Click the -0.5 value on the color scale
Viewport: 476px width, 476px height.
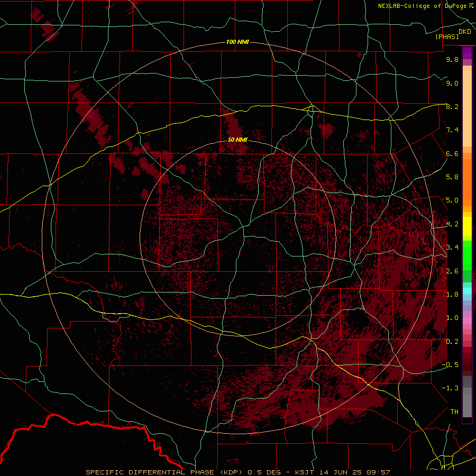tap(451, 365)
